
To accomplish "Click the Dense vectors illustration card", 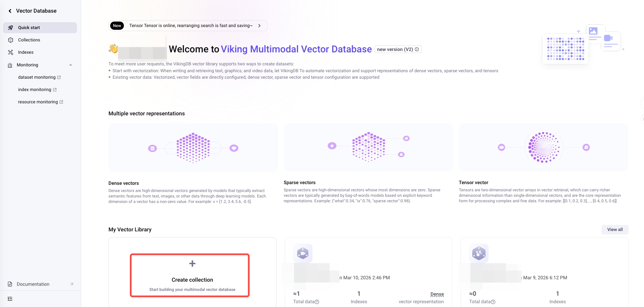I will click(x=193, y=148).
